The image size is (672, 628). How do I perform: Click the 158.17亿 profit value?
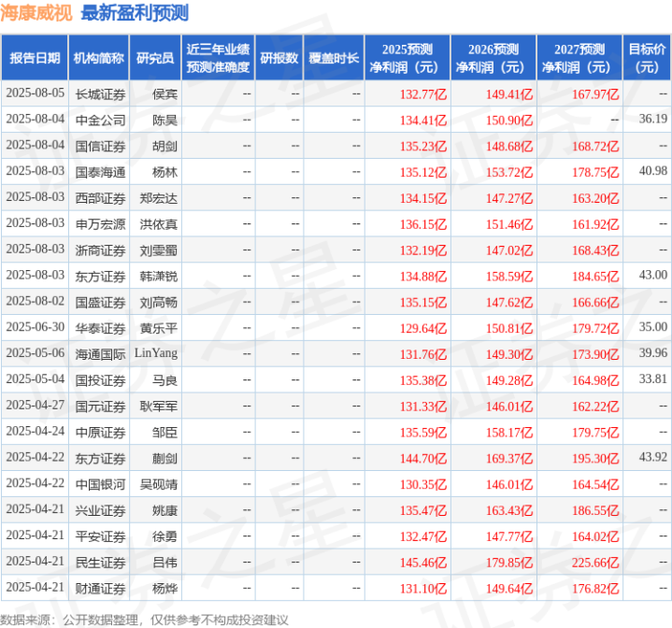[x=509, y=433]
